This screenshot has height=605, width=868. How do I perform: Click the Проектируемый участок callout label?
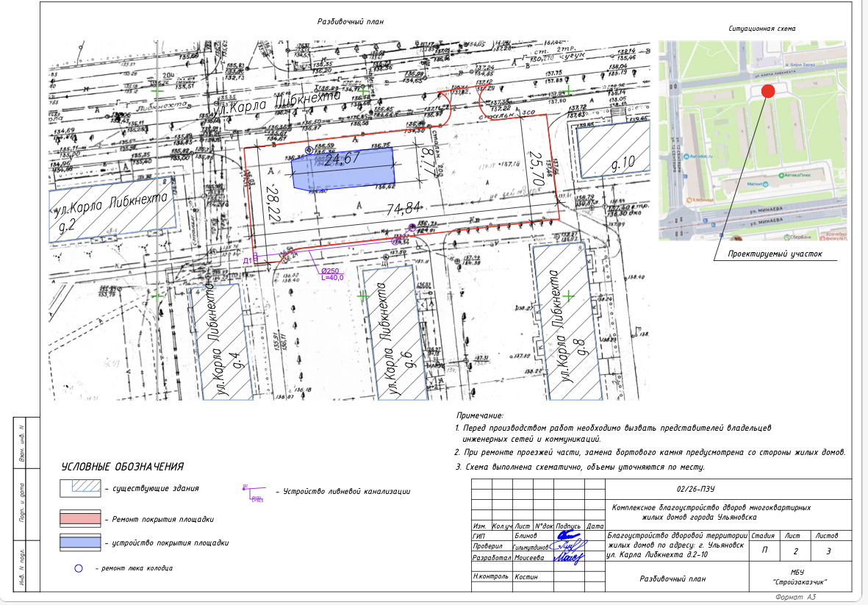point(774,254)
